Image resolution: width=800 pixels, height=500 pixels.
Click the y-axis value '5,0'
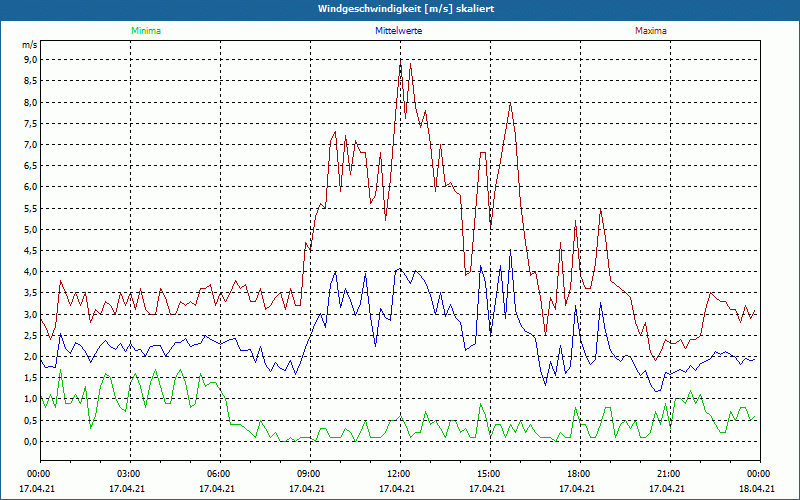point(31,229)
